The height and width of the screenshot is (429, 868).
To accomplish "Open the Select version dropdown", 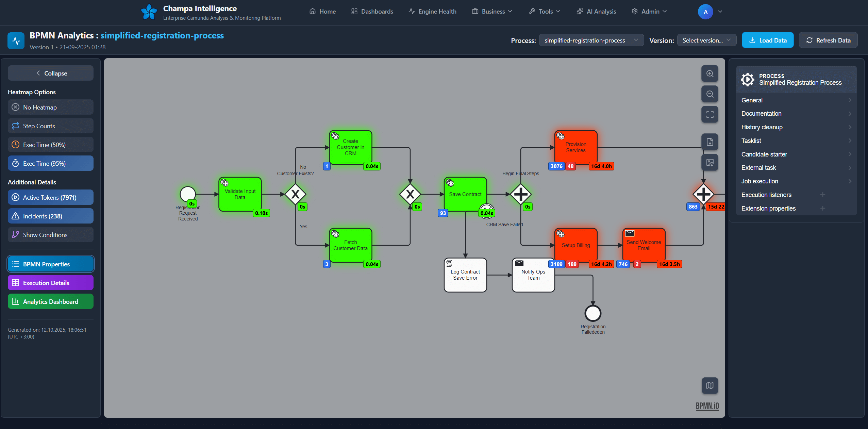I will (x=706, y=40).
